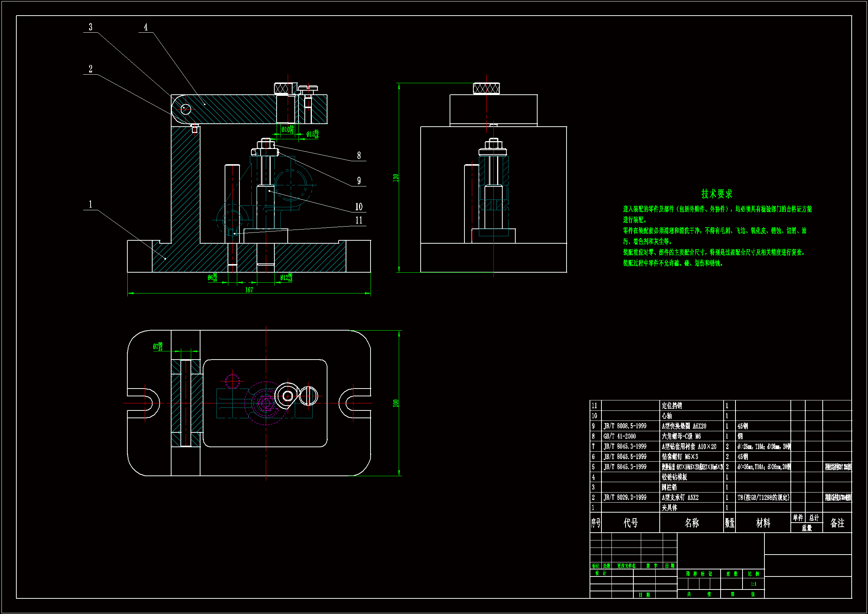Screen dimensions: 868x614
Task: Click the JB/T 8008.5-1999 code cell
Action: click(x=625, y=426)
